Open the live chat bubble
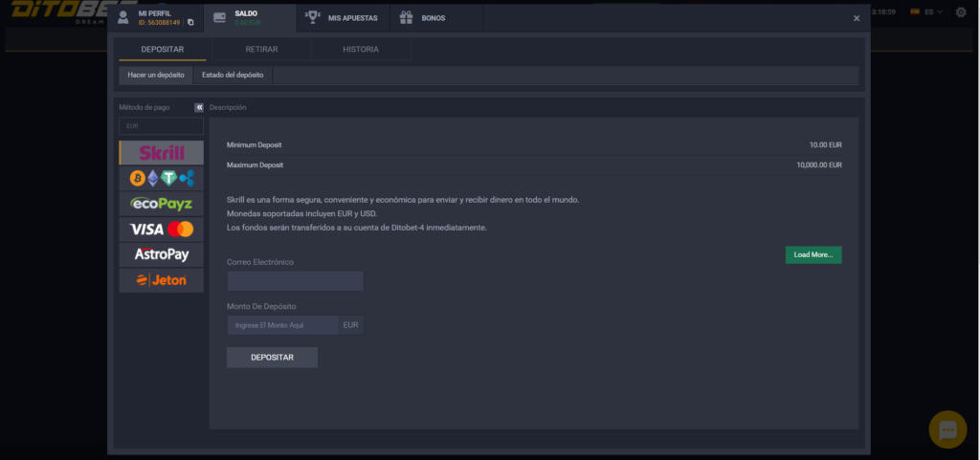Image resolution: width=980 pixels, height=460 pixels. click(x=947, y=430)
